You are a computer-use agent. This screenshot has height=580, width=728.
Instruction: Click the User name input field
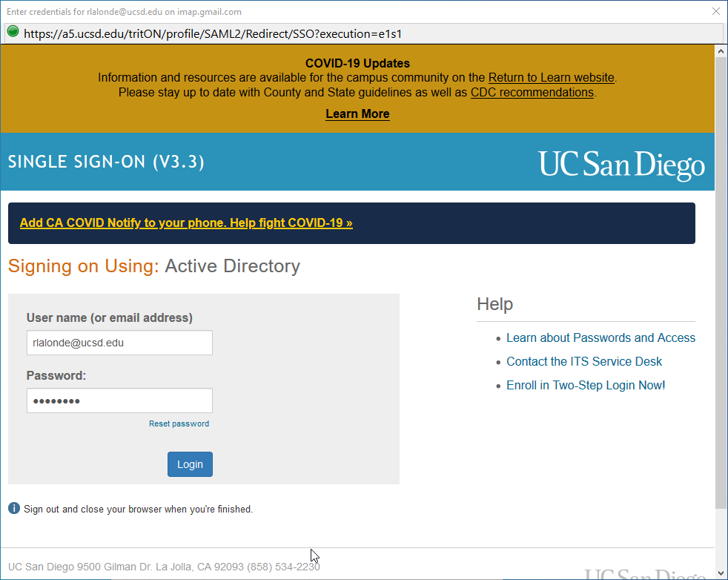pyautogui.click(x=119, y=343)
